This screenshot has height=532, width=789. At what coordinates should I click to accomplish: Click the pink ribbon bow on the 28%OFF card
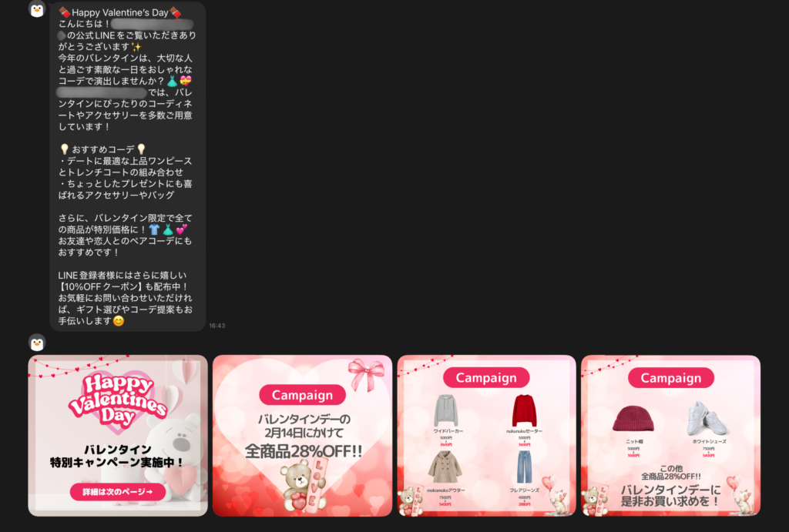(x=365, y=374)
